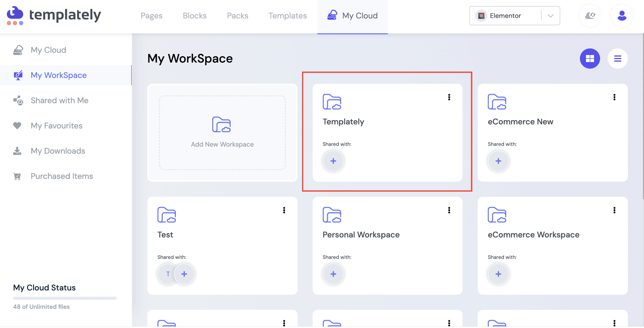644x328 pixels.
Task: Click the My Favourites heart icon
Action: (17, 125)
